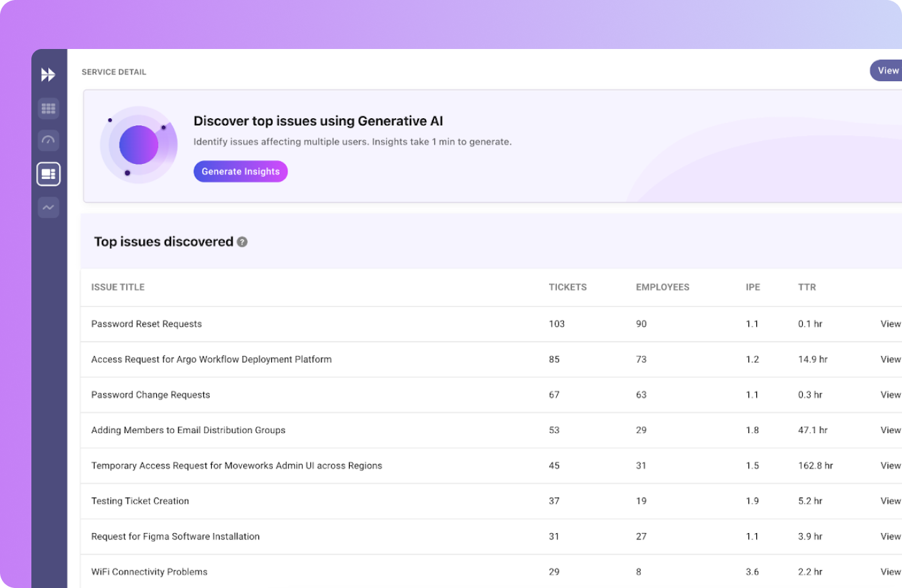Open View link for Password Reset Requests
This screenshot has width=902, height=588.
890,324
